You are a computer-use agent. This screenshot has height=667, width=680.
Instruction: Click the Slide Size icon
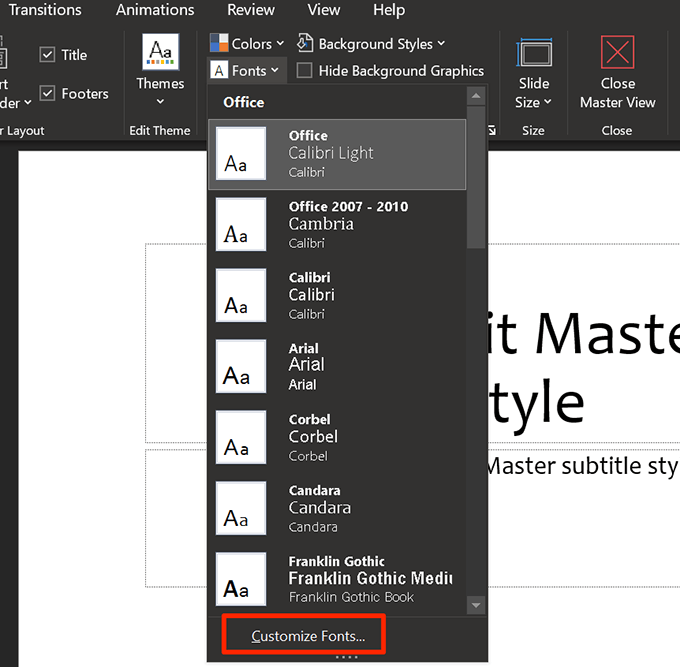(533, 53)
